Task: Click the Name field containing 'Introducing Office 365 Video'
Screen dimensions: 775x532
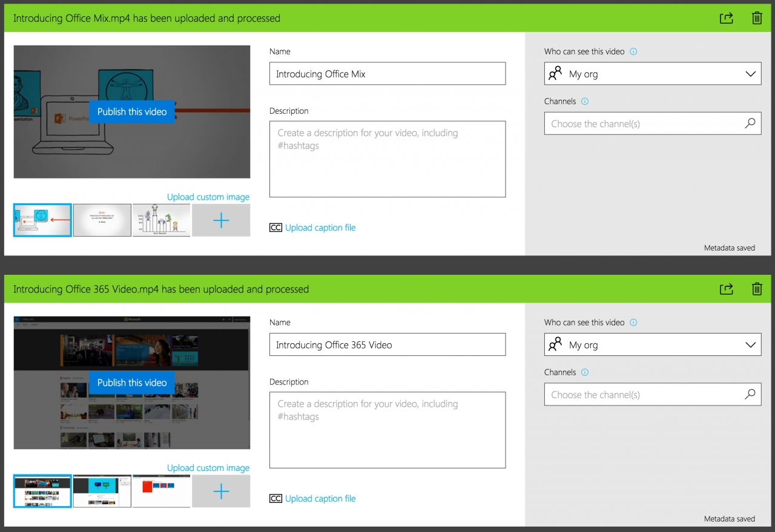Action: point(387,345)
